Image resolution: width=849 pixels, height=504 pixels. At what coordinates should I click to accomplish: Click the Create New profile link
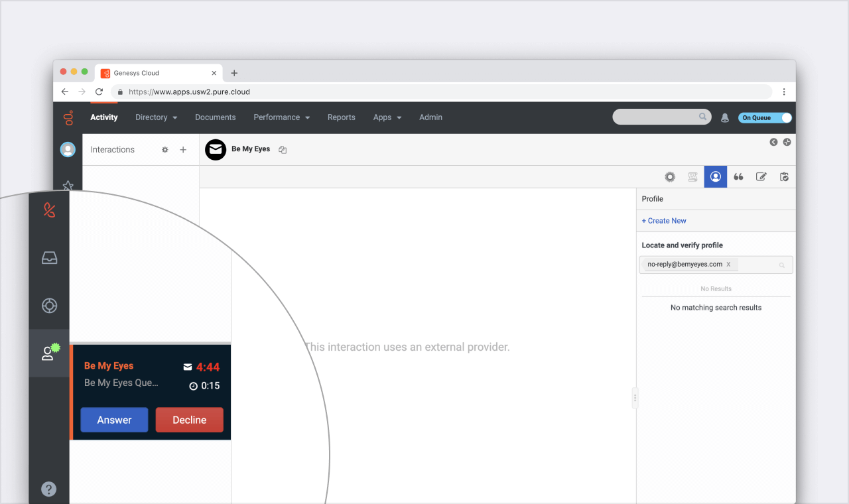(664, 221)
